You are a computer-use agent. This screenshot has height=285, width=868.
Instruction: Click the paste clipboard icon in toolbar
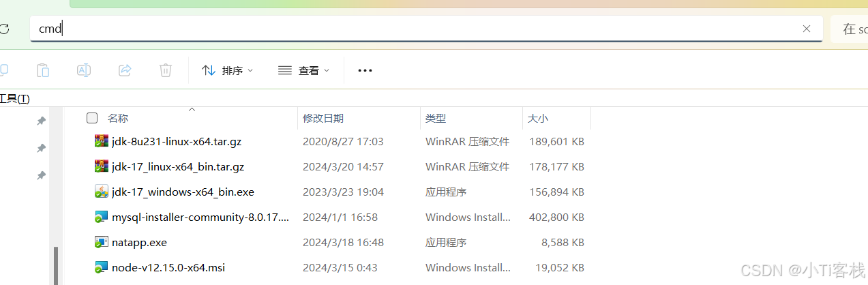pos(42,70)
